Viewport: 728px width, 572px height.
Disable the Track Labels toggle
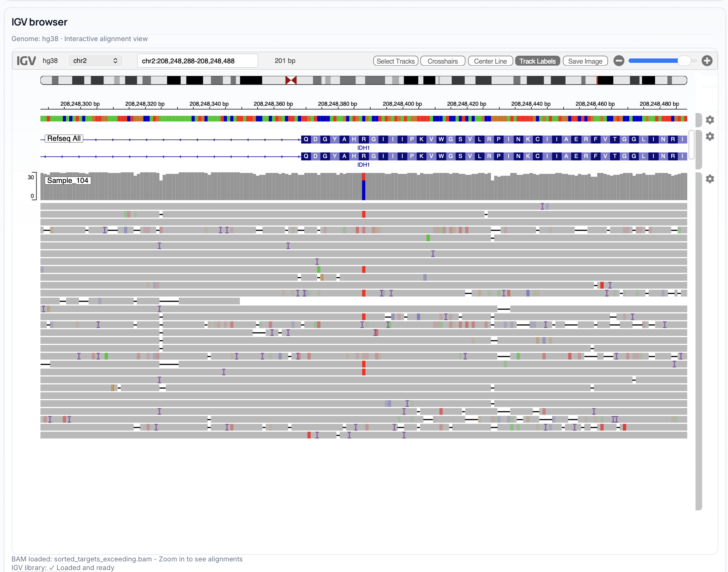(537, 61)
